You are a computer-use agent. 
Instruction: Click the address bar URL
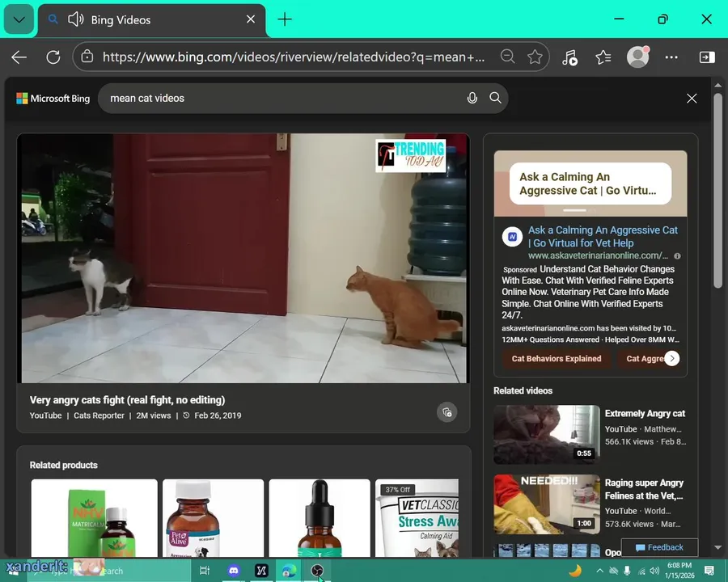tap(294, 57)
